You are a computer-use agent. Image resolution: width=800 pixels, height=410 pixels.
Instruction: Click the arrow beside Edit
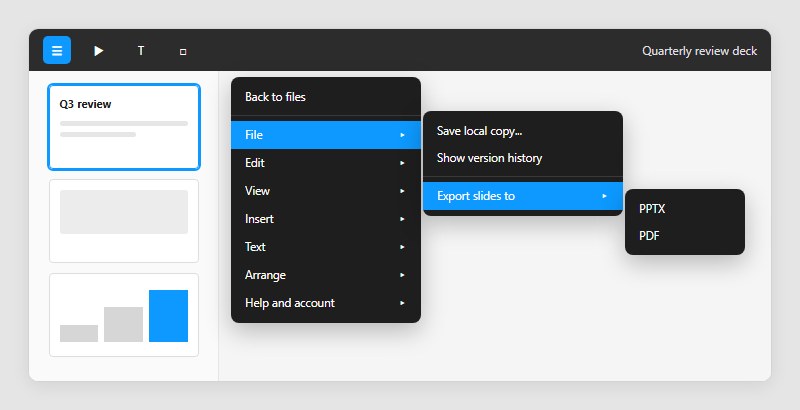[403, 163]
